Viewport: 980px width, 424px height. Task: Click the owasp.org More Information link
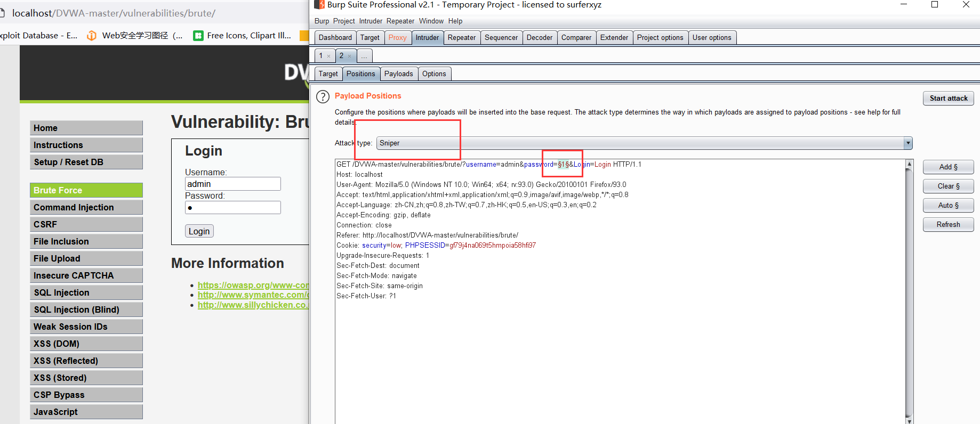point(253,285)
